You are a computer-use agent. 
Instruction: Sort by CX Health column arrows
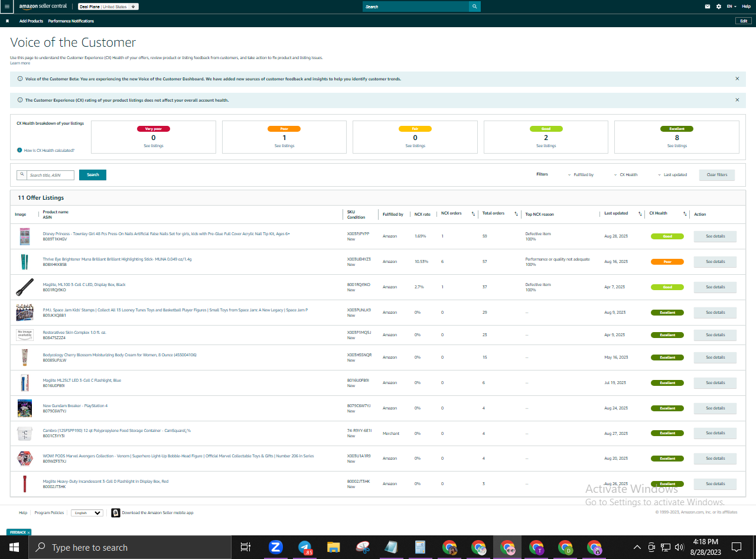point(685,213)
